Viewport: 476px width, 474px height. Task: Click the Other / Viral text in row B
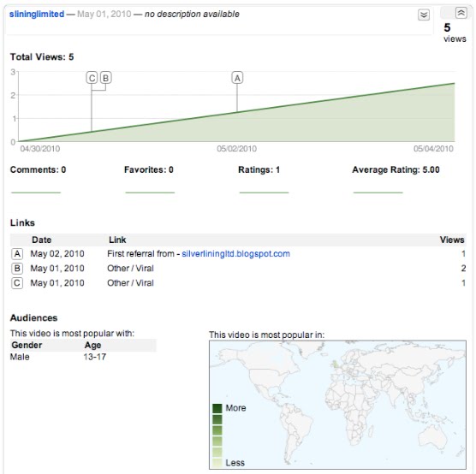tap(130, 269)
